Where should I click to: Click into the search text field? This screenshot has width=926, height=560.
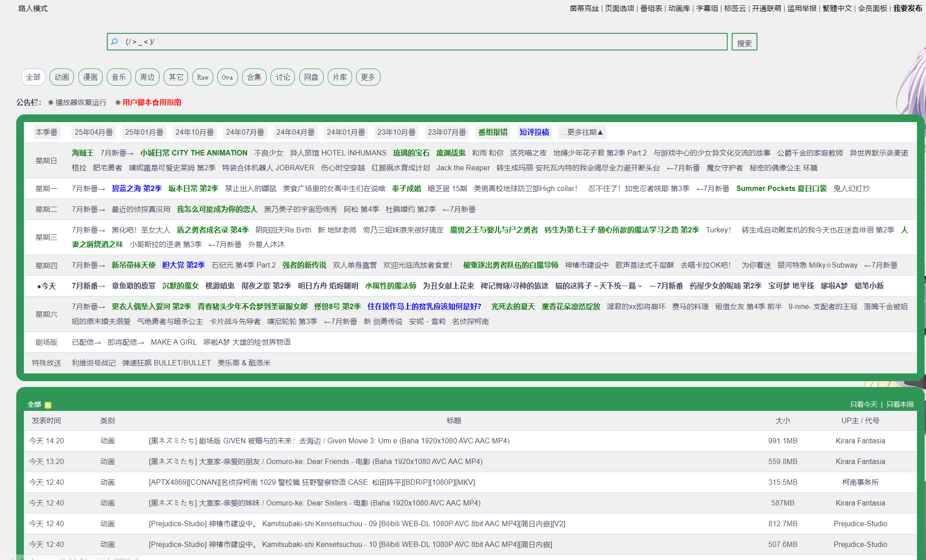[x=419, y=42]
